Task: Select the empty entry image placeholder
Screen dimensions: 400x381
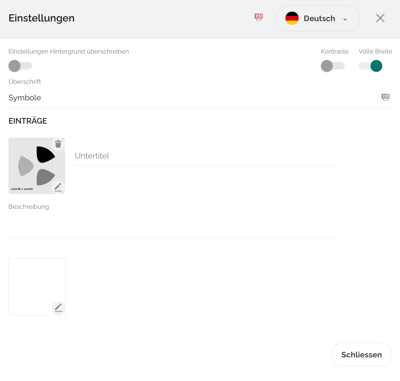Action: click(37, 286)
